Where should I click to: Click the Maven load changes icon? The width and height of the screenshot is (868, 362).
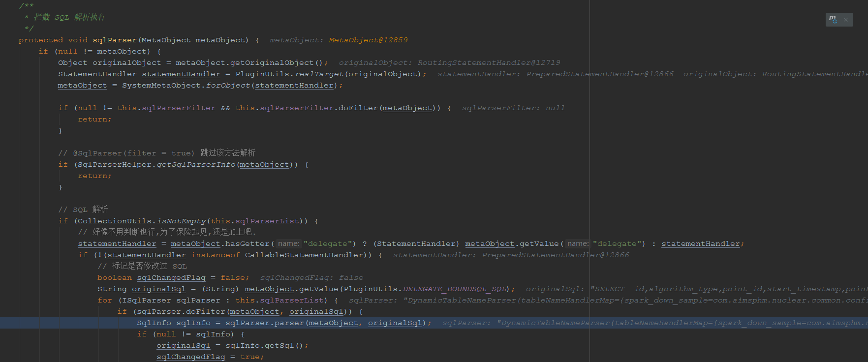pos(833,20)
